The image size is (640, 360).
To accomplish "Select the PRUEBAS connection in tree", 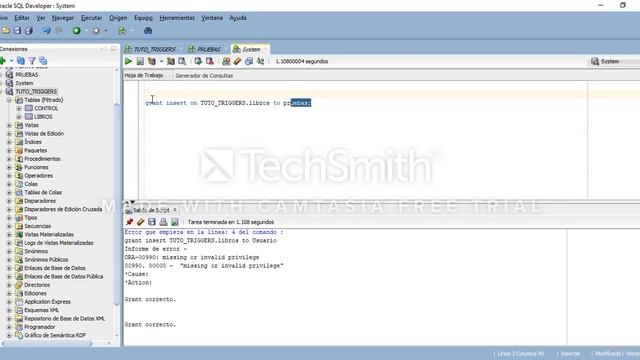I will (27, 75).
